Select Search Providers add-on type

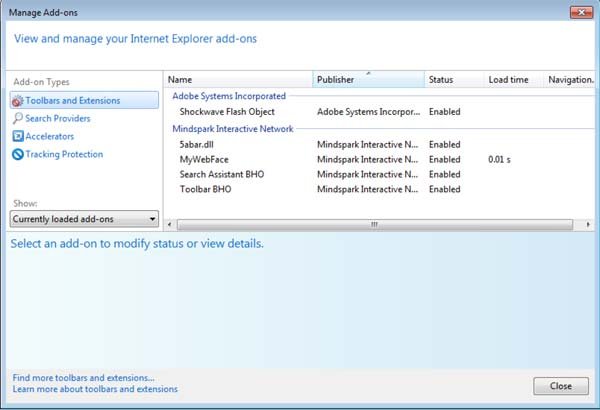[58, 118]
